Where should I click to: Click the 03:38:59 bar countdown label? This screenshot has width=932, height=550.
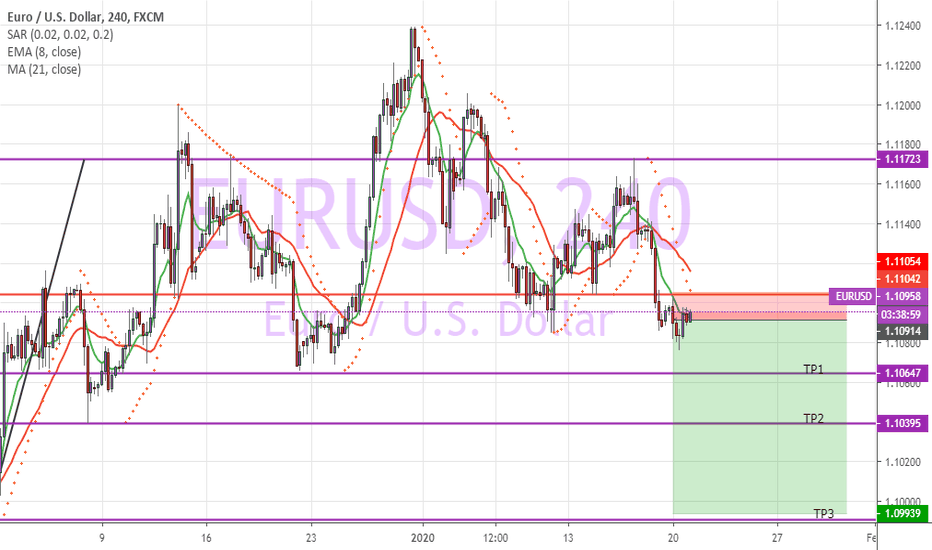click(x=901, y=313)
